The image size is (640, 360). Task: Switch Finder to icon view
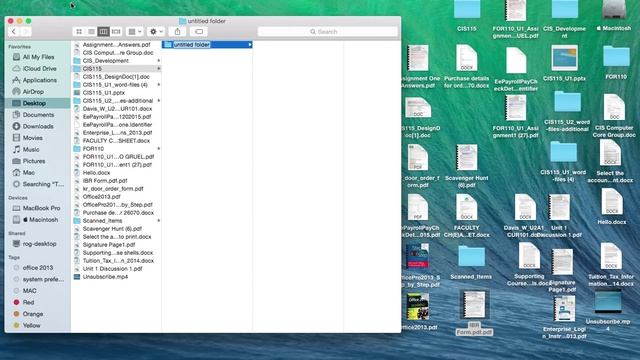pos(79,31)
